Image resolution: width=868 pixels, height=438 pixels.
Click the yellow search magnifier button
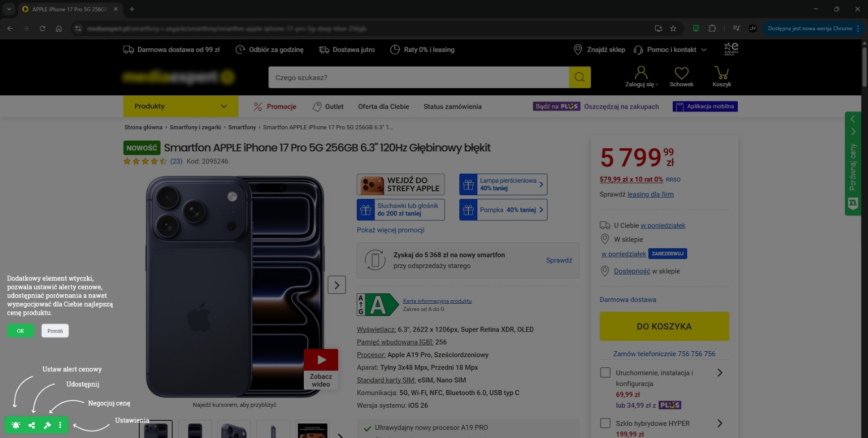point(579,77)
